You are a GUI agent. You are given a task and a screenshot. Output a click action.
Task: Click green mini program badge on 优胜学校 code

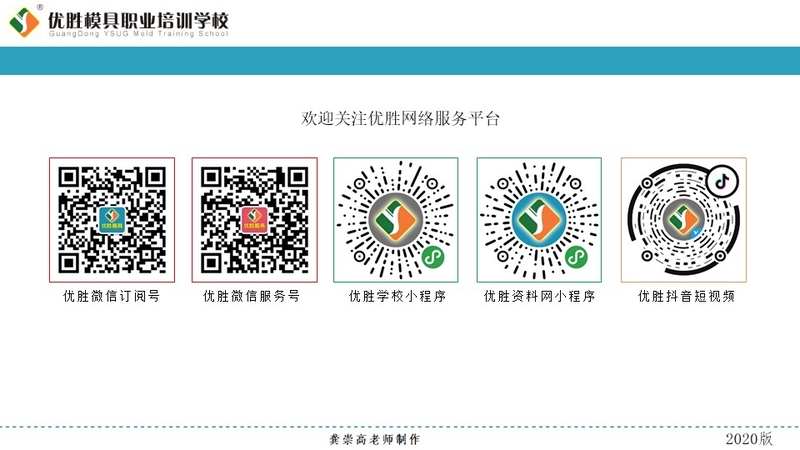pos(433,257)
